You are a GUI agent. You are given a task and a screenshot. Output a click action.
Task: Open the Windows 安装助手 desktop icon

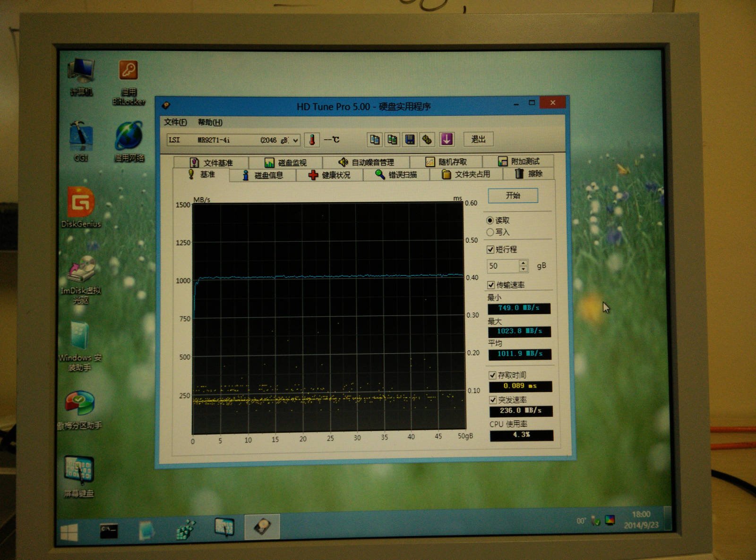point(80,347)
